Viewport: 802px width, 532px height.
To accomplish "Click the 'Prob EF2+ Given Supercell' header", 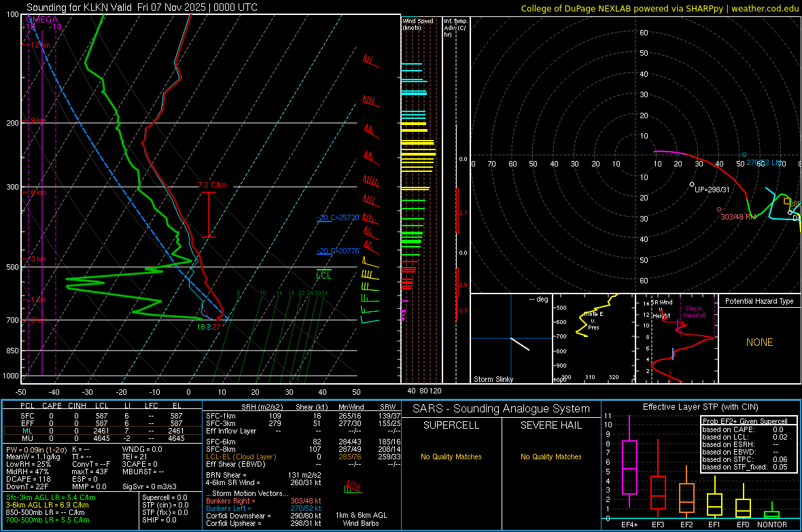I will click(x=745, y=421).
